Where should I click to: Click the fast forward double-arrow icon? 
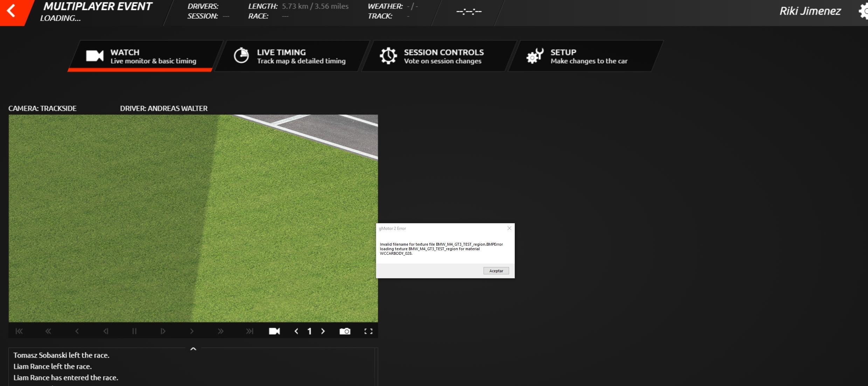221,331
